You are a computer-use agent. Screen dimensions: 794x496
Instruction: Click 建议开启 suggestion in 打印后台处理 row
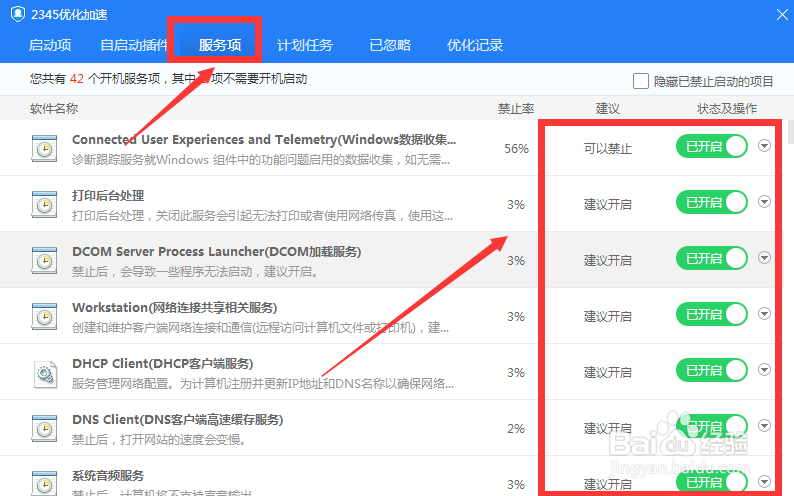608,204
